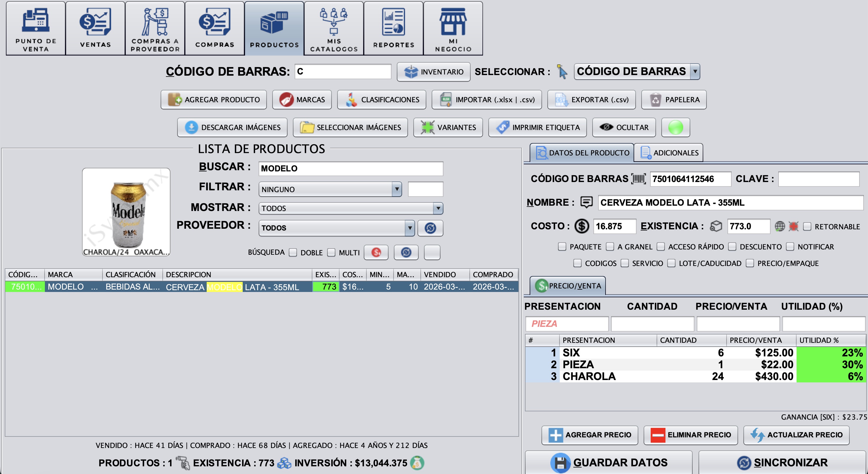Click Guardar Datos button
The image size is (868, 474).
(608, 462)
